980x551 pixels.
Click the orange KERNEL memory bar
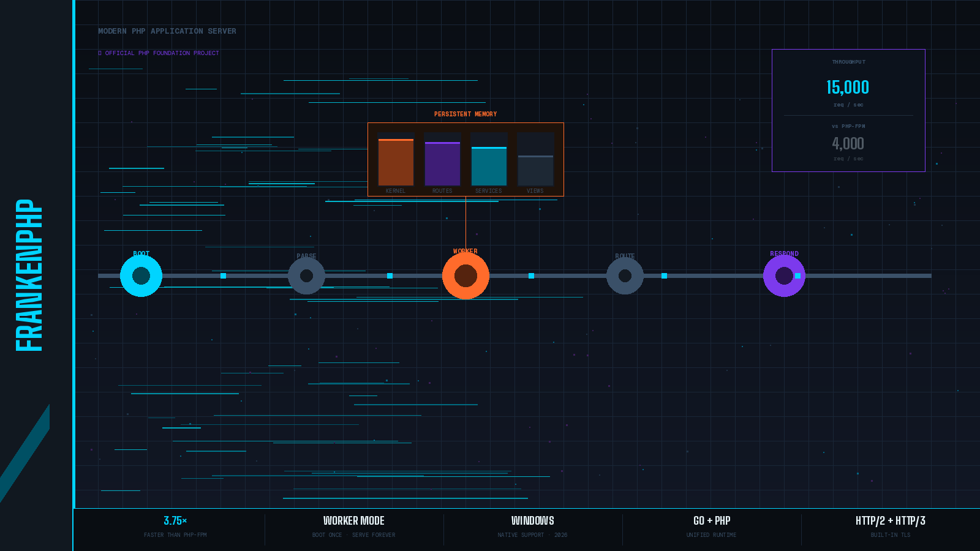(396, 162)
